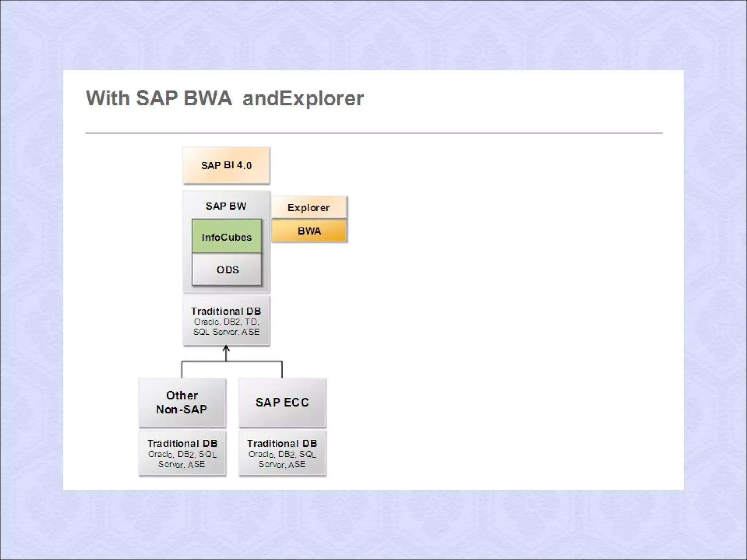The image size is (747, 560).
Task: Select the connector line above SAP ECC
Action: coord(282,369)
